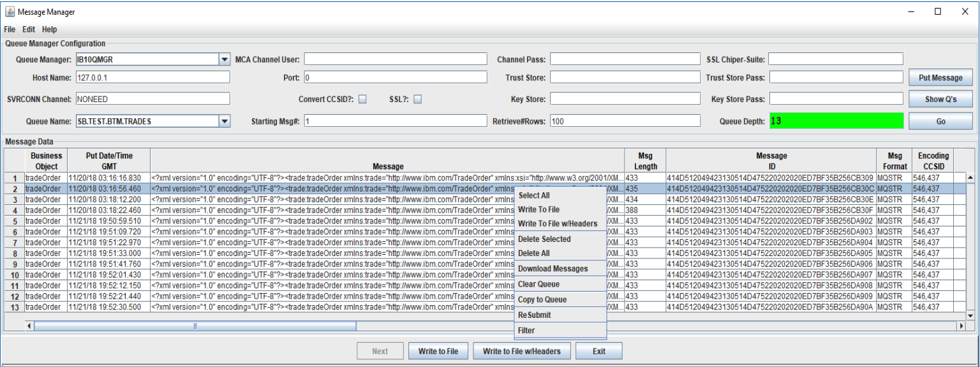980x367 pixels.
Task: Click the Put Date/Time GMT column header
Action: click(108, 160)
